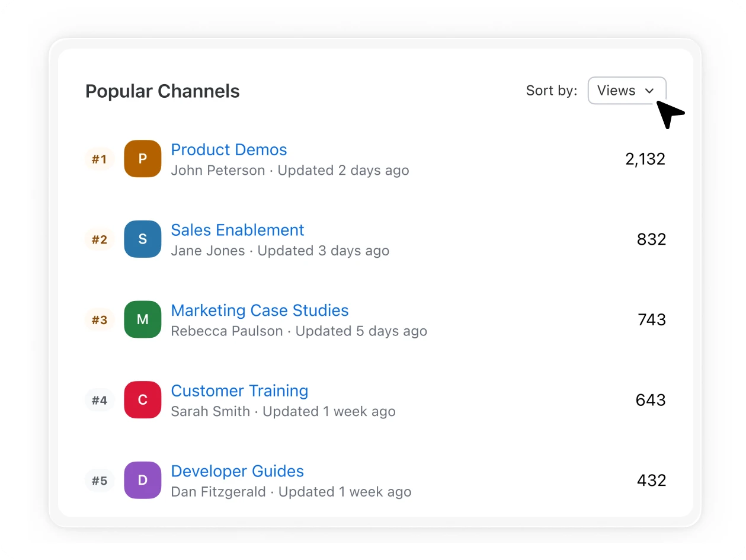Click the #2 rank badge
Viewport: 746px width, 560px height.
click(x=99, y=239)
